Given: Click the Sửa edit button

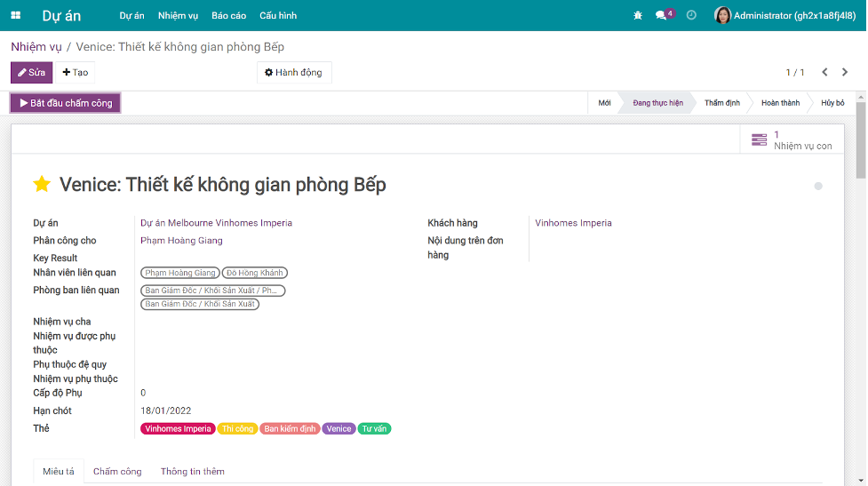Looking at the screenshot, I should [x=32, y=73].
